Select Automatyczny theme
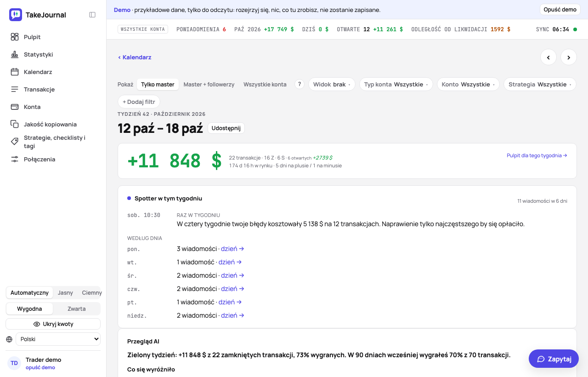Screen dimensions: 588x377 point(29,293)
